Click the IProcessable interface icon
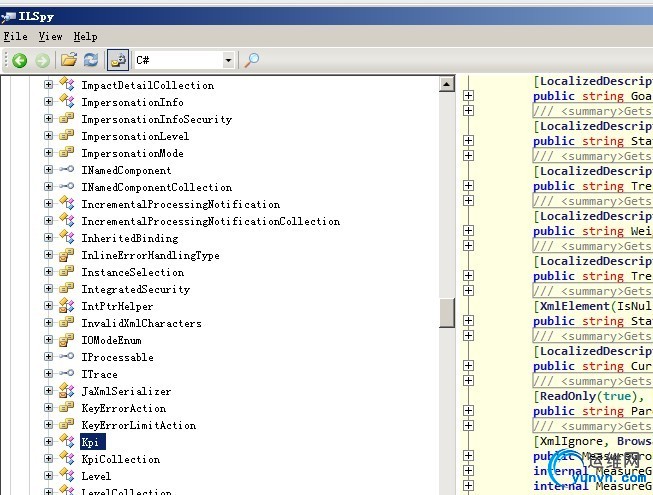This screenshot has width=653, height=495. coord(67,356)
